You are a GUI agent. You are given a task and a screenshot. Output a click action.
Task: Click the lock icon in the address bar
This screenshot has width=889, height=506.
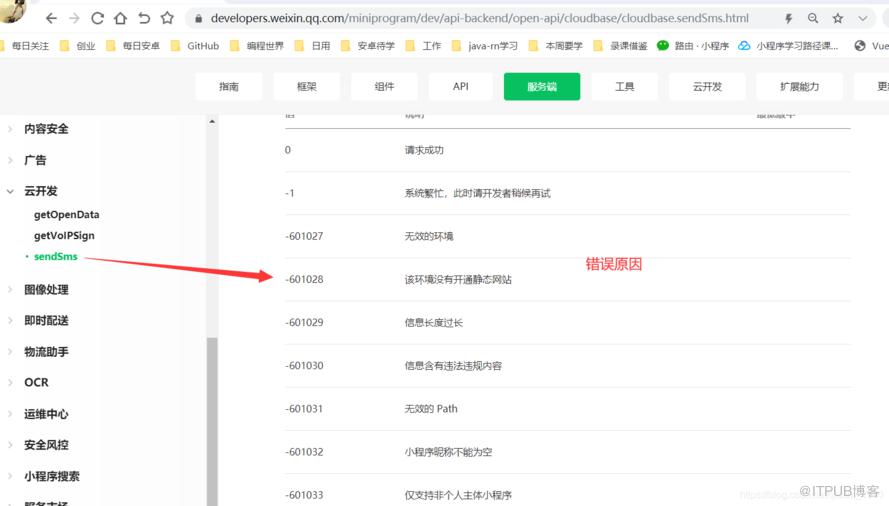point(198,19)
